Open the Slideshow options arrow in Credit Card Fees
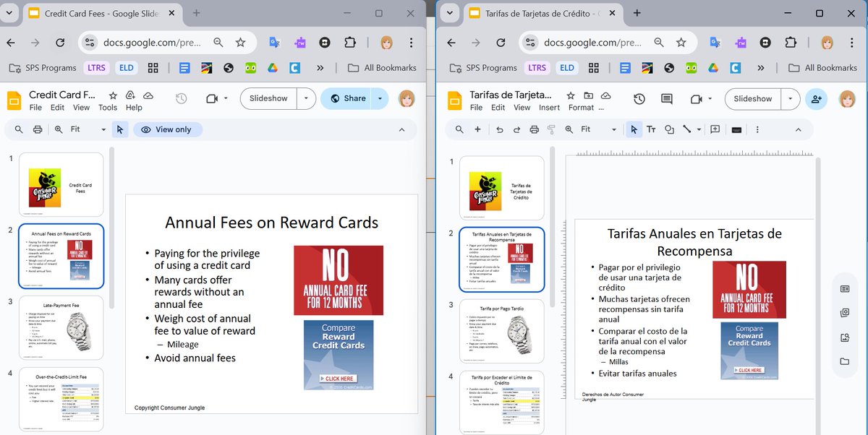 point(307,98)
